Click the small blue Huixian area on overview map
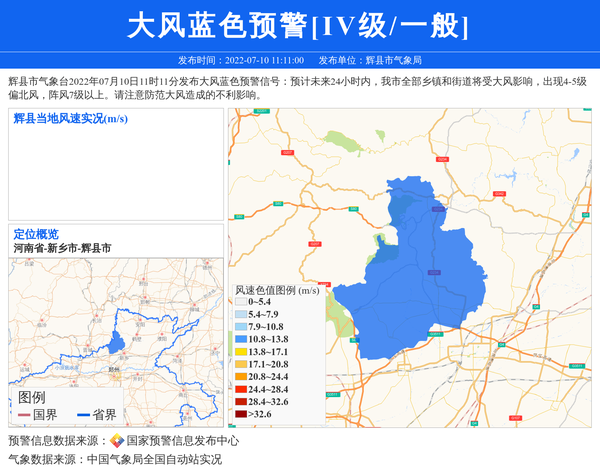 (x=116, y=343)
